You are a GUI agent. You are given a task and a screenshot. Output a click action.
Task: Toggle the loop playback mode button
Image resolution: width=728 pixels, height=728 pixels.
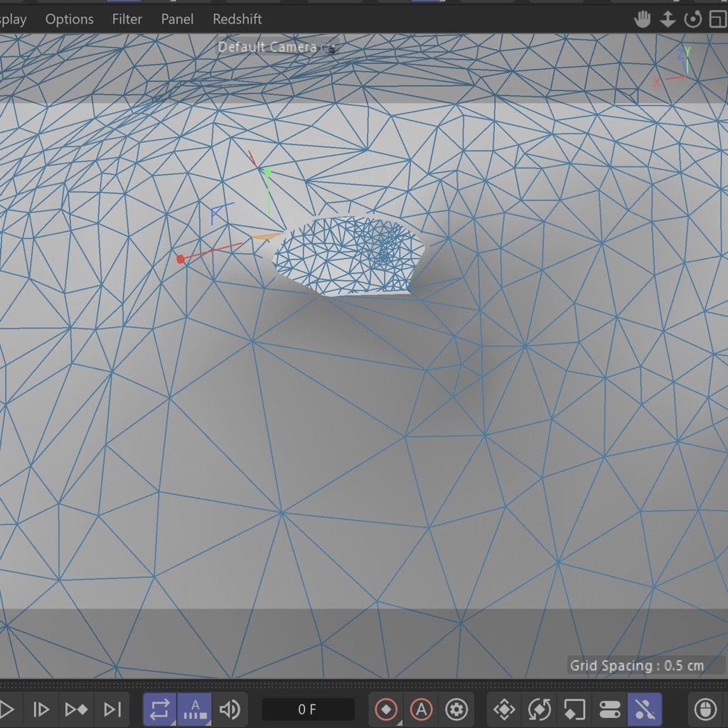click(x=160, y=709)
